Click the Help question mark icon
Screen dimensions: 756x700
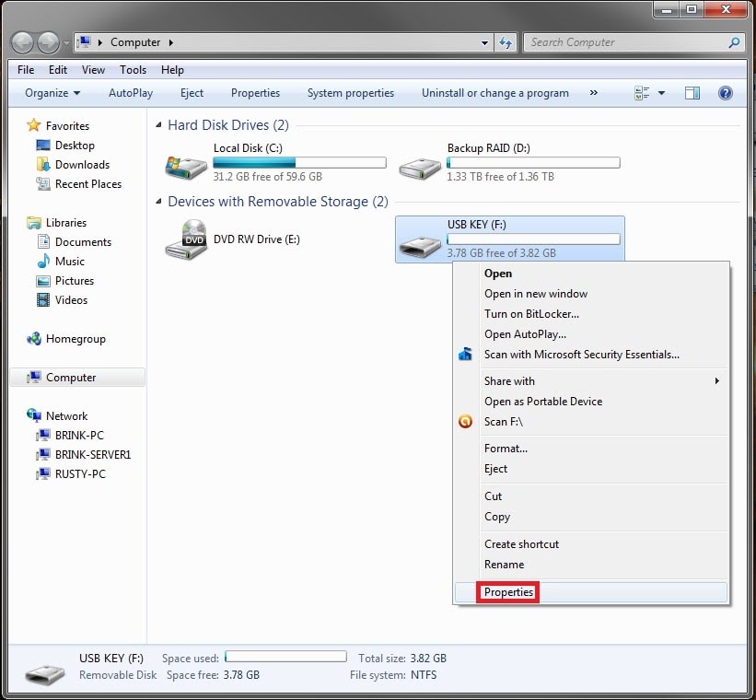click(725, 93)
